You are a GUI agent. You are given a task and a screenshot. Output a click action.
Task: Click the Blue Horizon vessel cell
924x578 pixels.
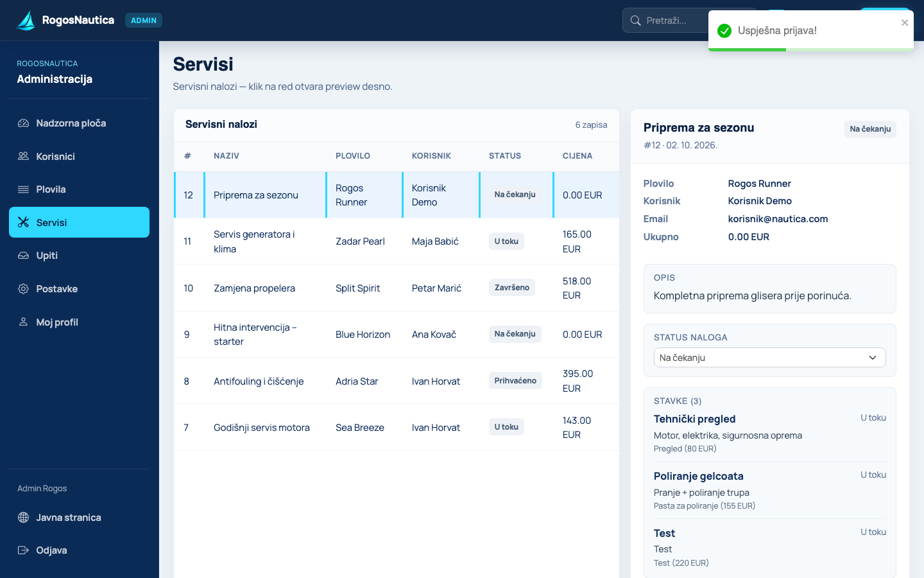(x=363, y=335)
